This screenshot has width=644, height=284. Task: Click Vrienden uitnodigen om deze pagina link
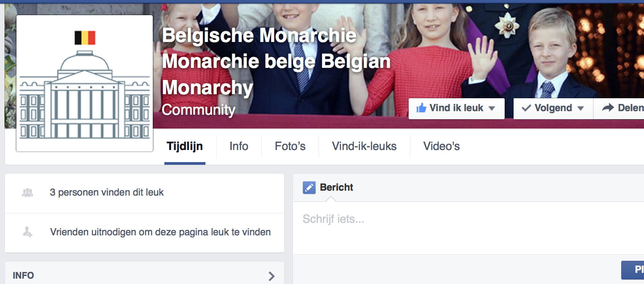coord(160,232)
